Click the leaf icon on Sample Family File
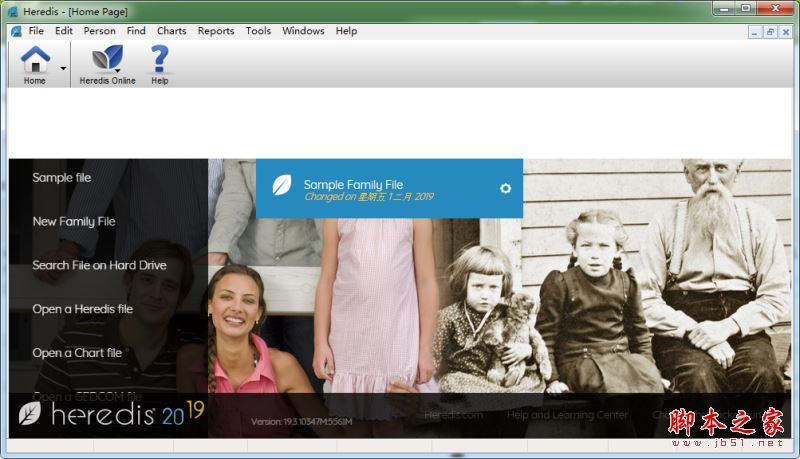The image size is (800, 459). point(282,185)
